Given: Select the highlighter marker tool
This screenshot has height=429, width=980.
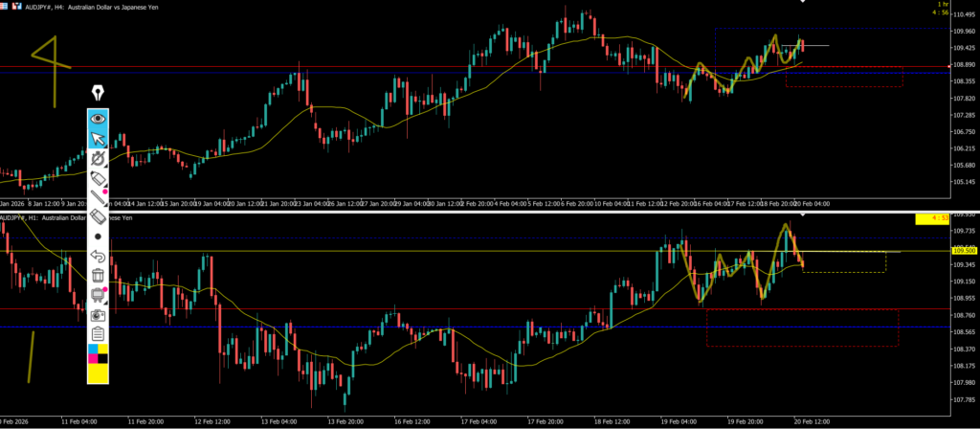Looking at the screenshot, I should [x=98, y=178].
